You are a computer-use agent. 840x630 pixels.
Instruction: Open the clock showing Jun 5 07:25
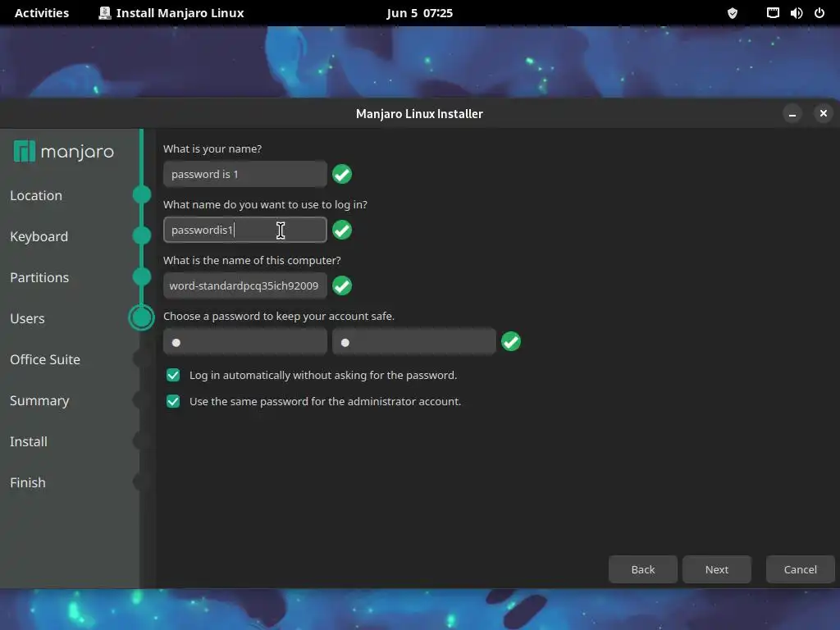pyautogui.click(x=419, y=13)
